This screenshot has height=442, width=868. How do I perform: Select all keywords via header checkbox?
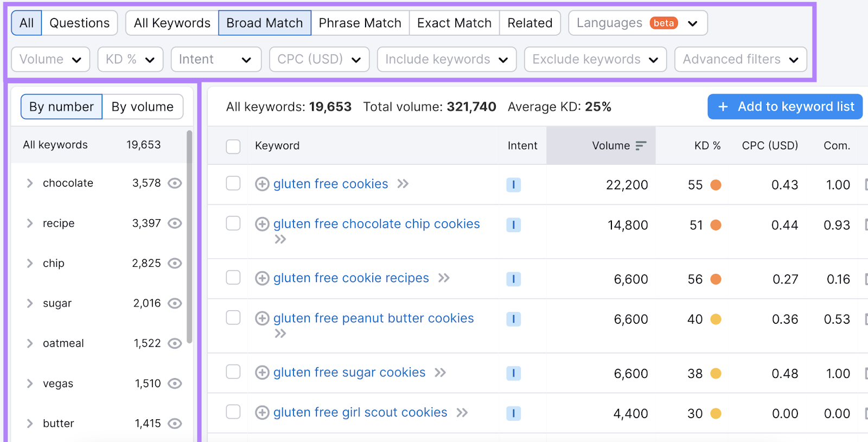click(x=233, y=146)
